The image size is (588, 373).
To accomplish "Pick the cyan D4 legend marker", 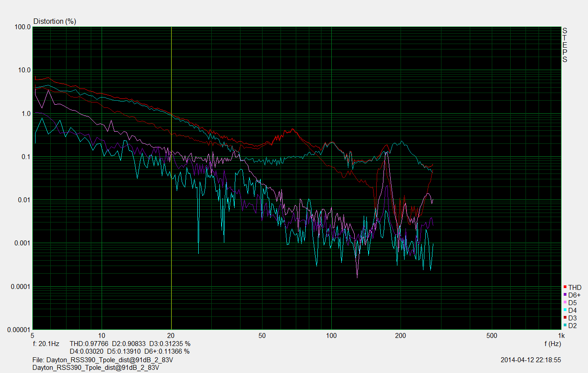I will pyautogui.click(x=565, y=310).
